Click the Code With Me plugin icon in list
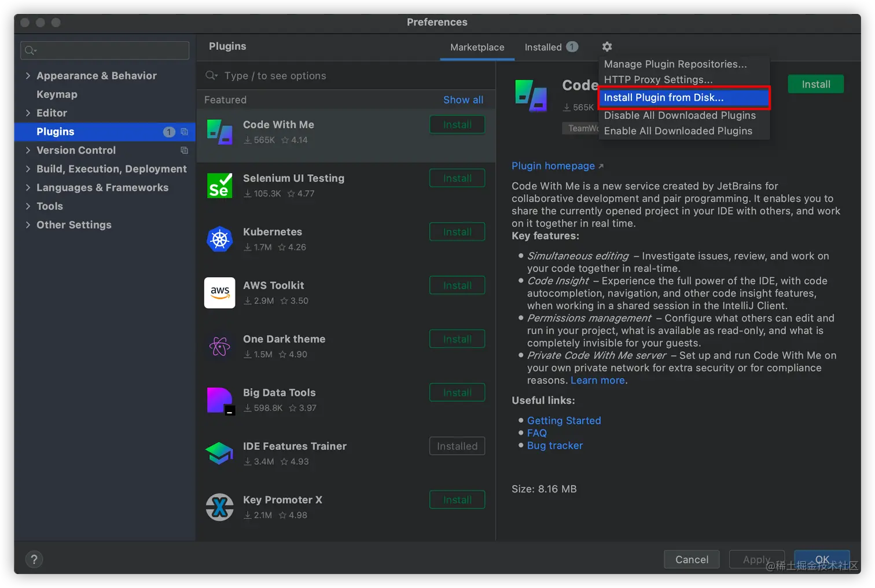 point(220,132)
